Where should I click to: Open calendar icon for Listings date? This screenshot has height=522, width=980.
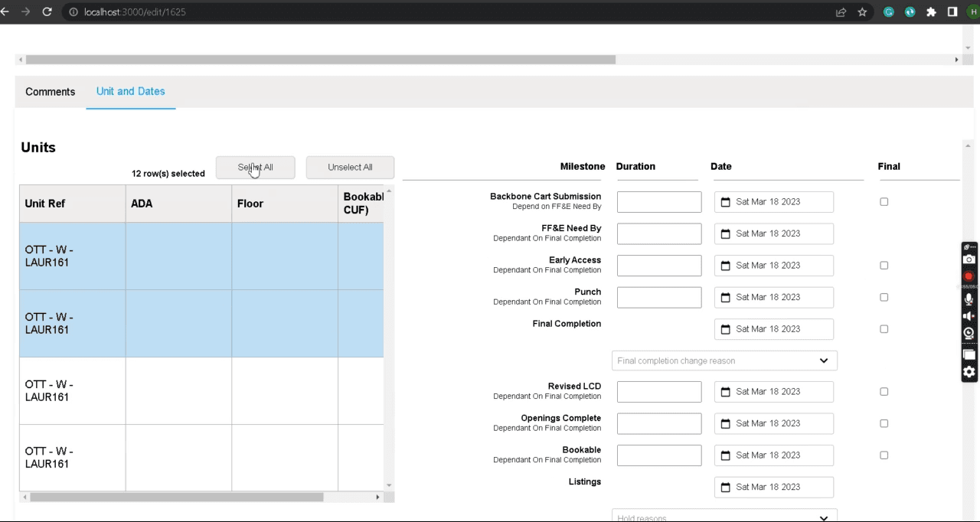pyautogui.click(x=726, y=487)
